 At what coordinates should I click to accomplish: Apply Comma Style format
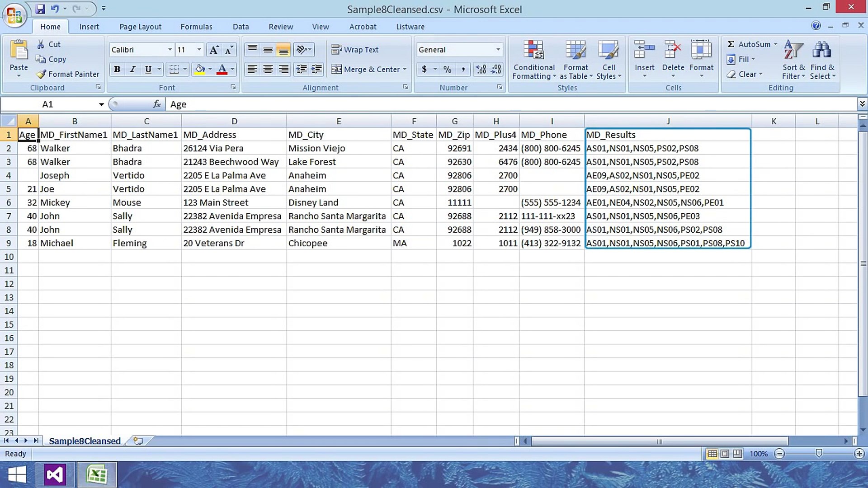[x=463, y=69]
